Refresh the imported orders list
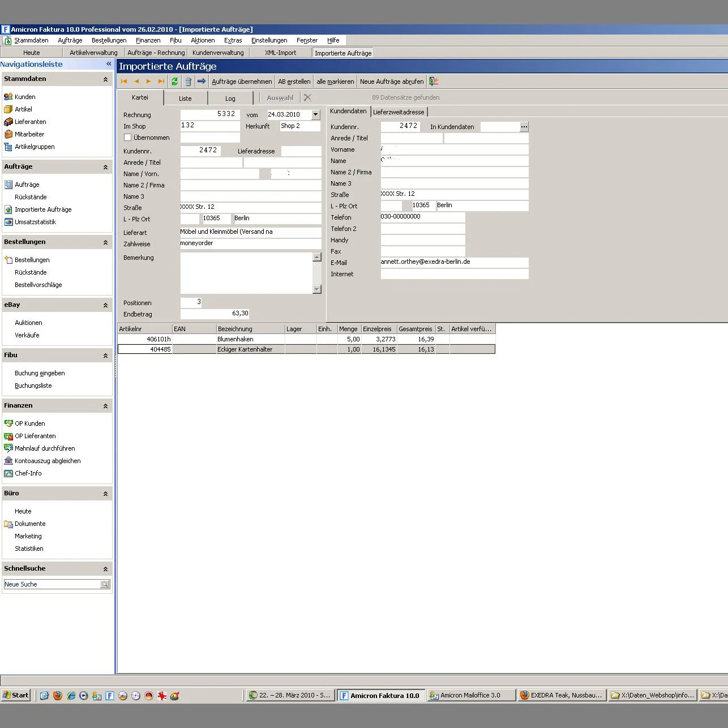The width and height of the screenshot is (728, 728). point(175,81)
